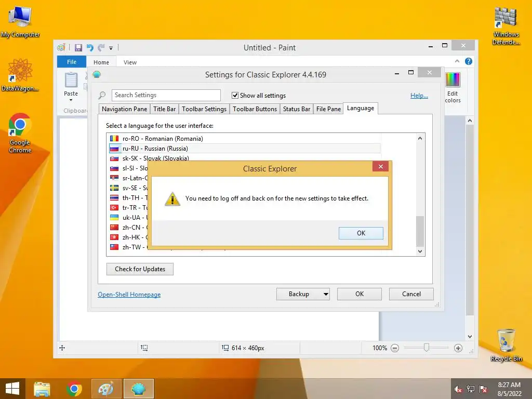
Task: Click the Swedish flag icon for sv-SE
Action: [x=114, y=188]
